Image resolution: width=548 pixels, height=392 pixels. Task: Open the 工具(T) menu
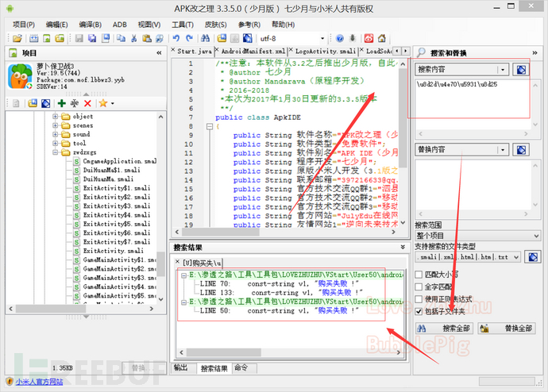pos(183,25)
